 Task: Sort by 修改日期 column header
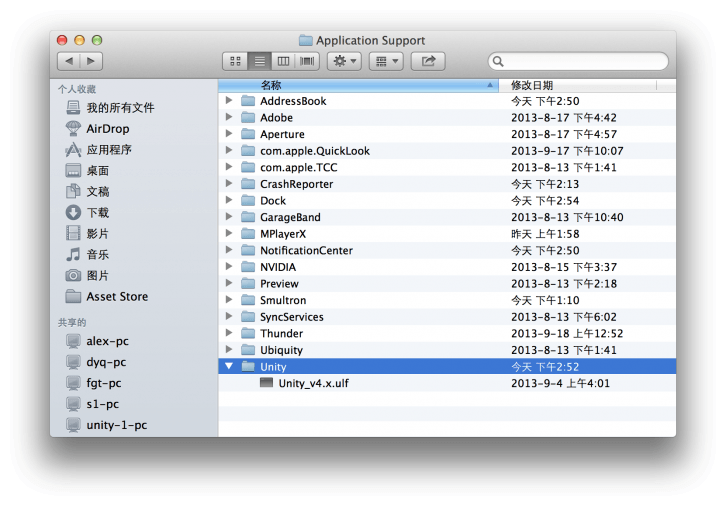point(580,86)
